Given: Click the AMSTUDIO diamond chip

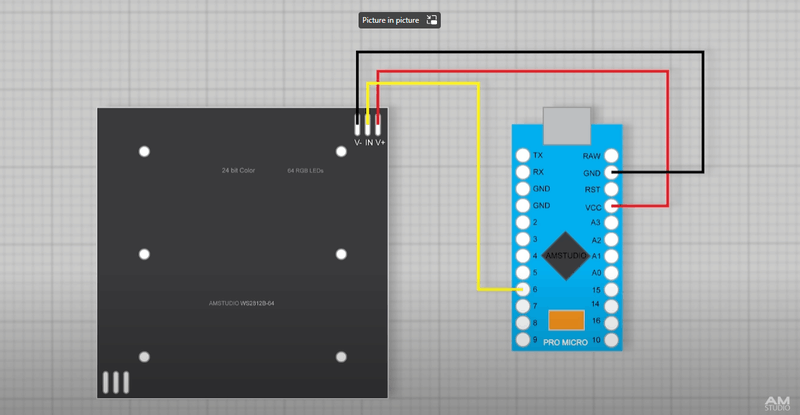Looking at the screenshot, I should coord(565,256).
